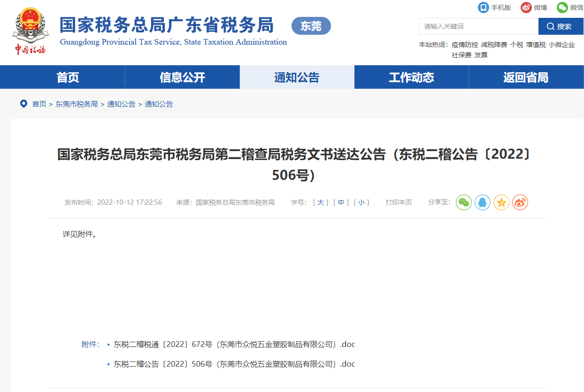The width and height of the screenshot is (584, 392).
Task: Share article via yellow QZone star icon
Action: pos(501,202)
